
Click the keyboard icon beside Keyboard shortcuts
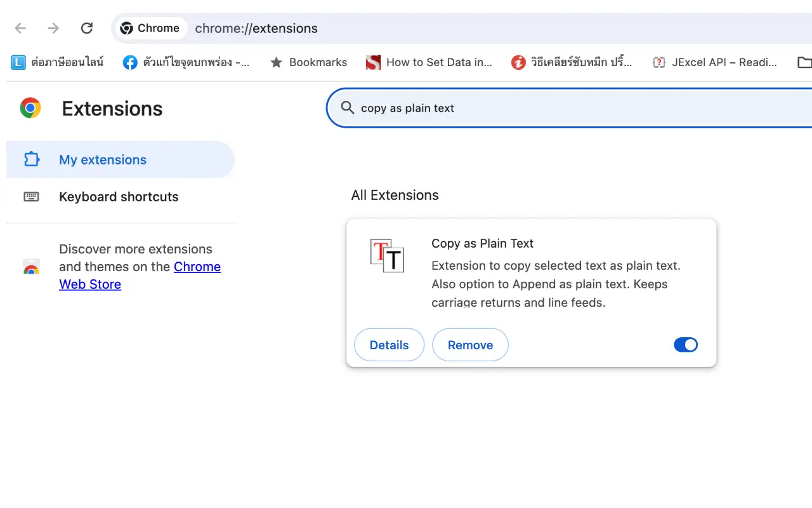[x=31, y=197]
